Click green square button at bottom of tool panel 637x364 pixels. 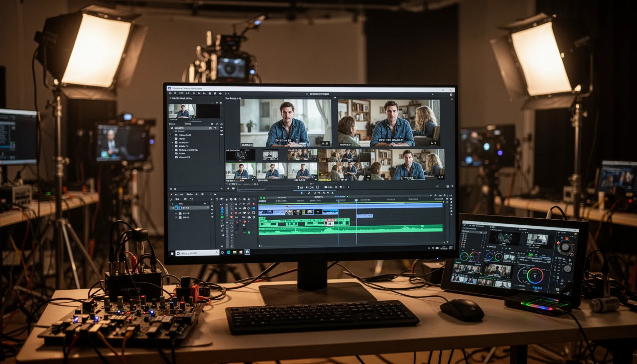[x=248, y=232]
